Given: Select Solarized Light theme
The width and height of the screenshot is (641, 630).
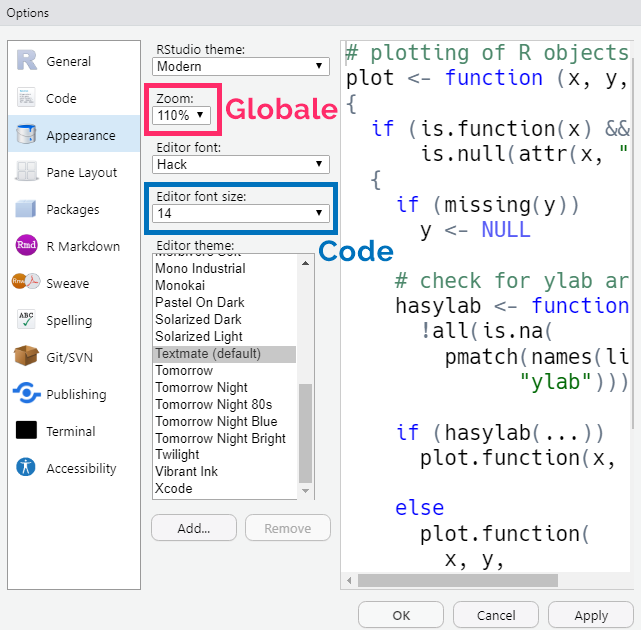Looking at the screenshot, I should point(224,336).
